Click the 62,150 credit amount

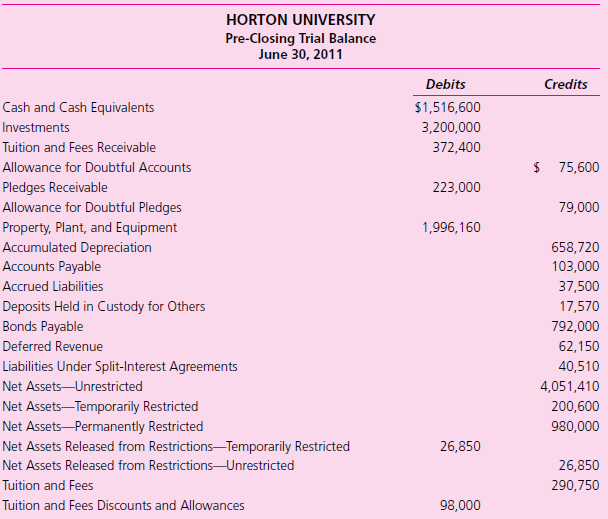pos(579,347)
